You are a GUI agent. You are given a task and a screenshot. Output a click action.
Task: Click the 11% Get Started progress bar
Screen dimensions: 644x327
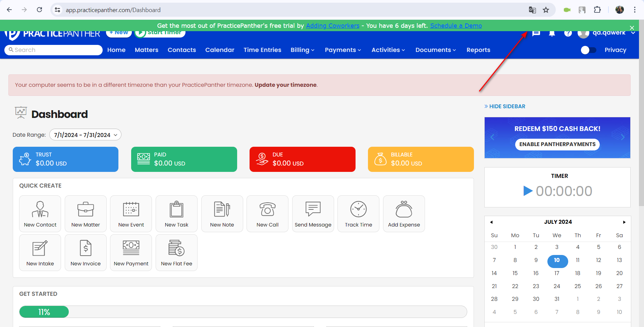pos(243,312)
